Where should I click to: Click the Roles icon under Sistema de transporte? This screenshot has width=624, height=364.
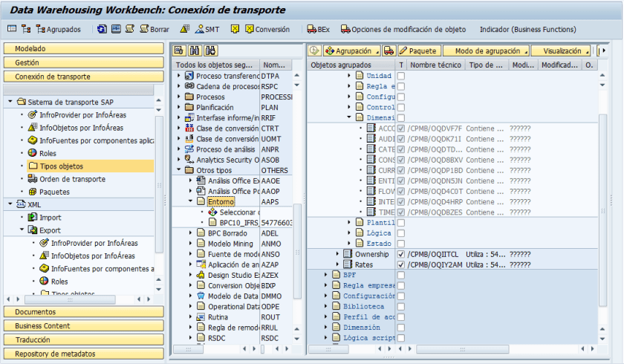click(x=33, y=153)
